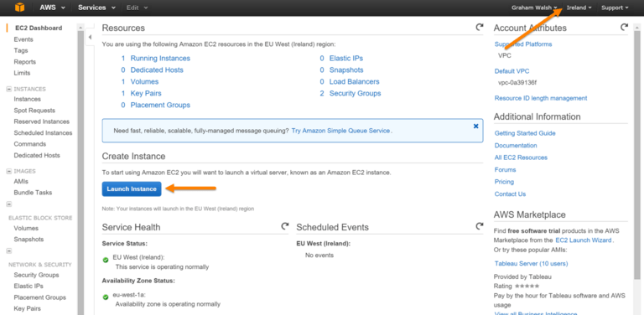Collapse the IMAGES sidebar section

tap(8, 171)
